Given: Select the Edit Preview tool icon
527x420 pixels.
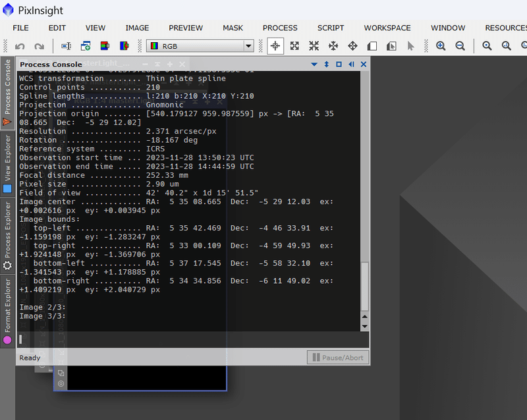Looking at the screenshot, I should click(x=391, y=46).
